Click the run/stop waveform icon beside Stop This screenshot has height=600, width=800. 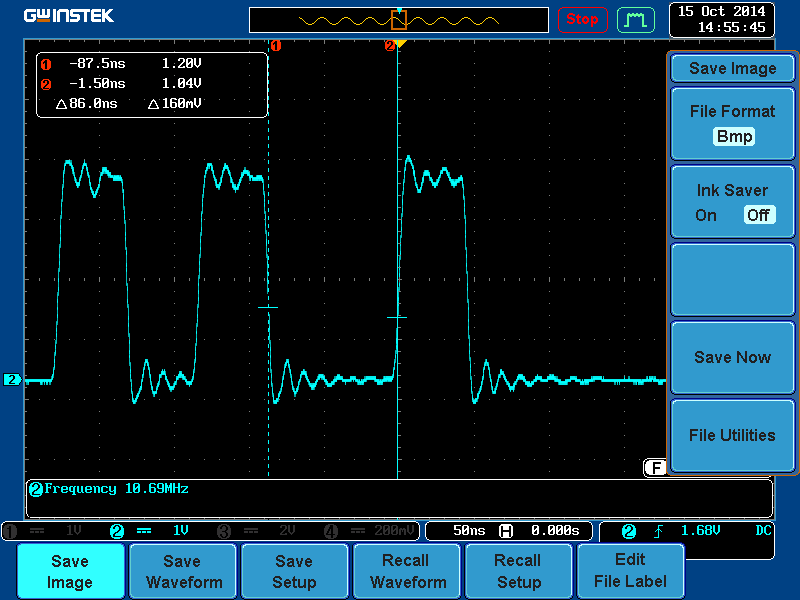tap(635, 19)
